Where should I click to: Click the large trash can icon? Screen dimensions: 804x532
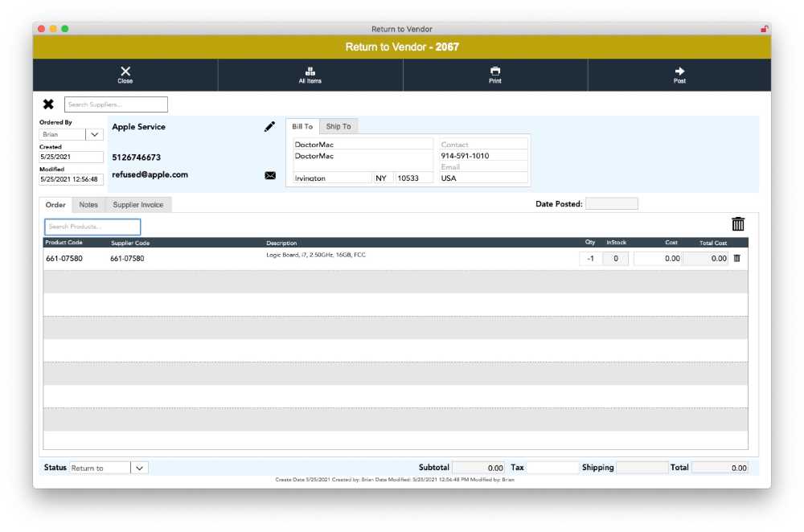(x=738, y=224)
